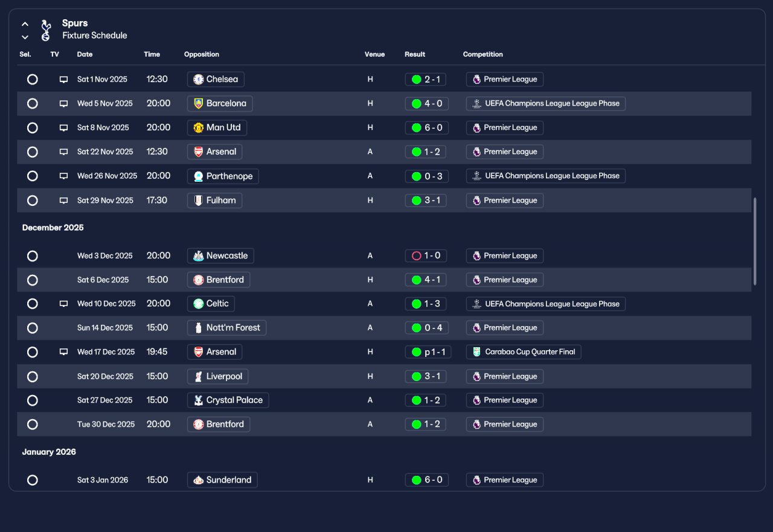This screenshot has width=773, height=532.
Task: Open the Sunderland opposition button
Action: (222, 479)
